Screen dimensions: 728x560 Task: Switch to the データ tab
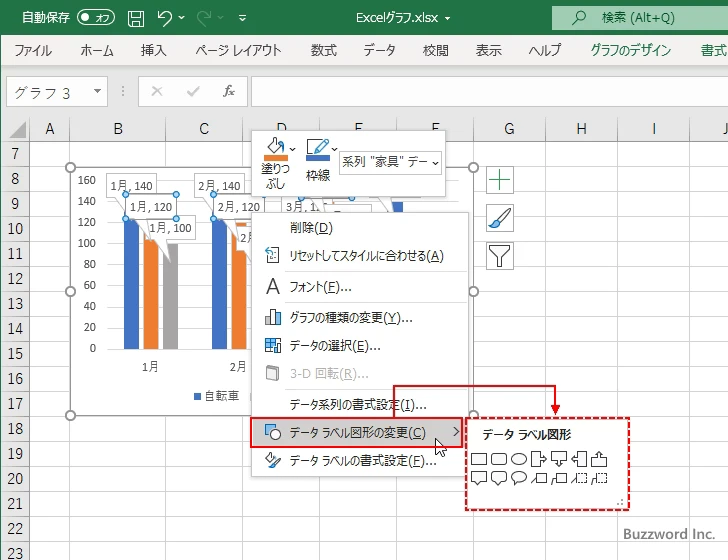pos(379,50)
